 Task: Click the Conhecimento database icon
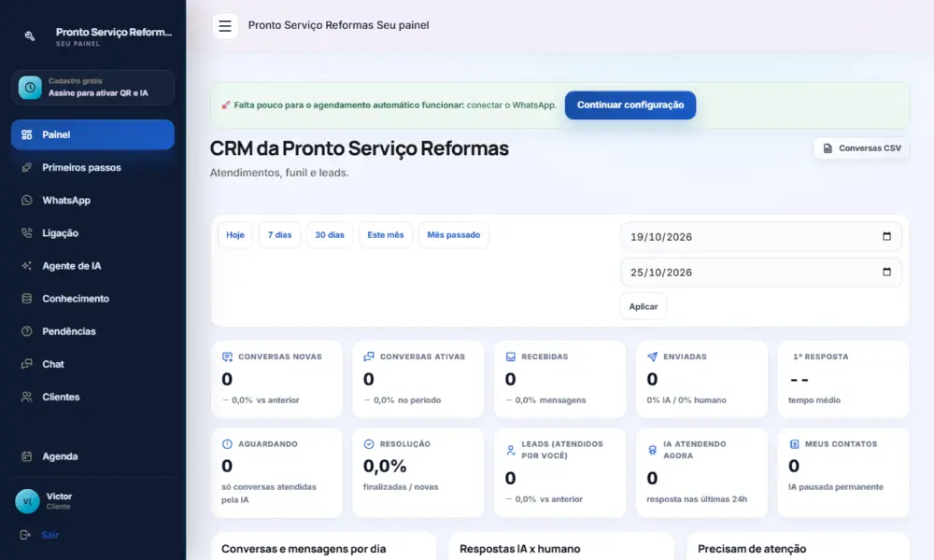coord(27,298)
